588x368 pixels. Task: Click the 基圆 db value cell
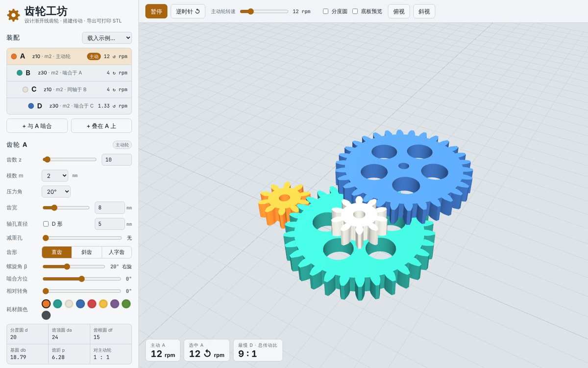click(27, 354)
